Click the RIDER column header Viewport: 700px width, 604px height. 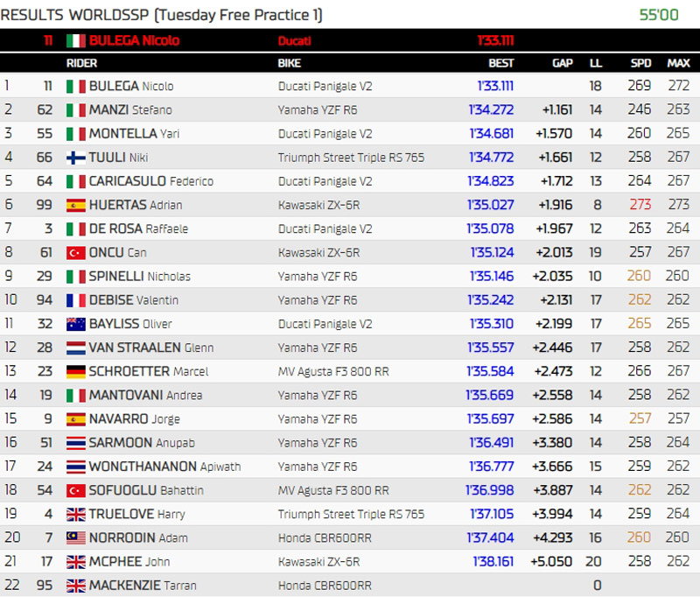81,63
